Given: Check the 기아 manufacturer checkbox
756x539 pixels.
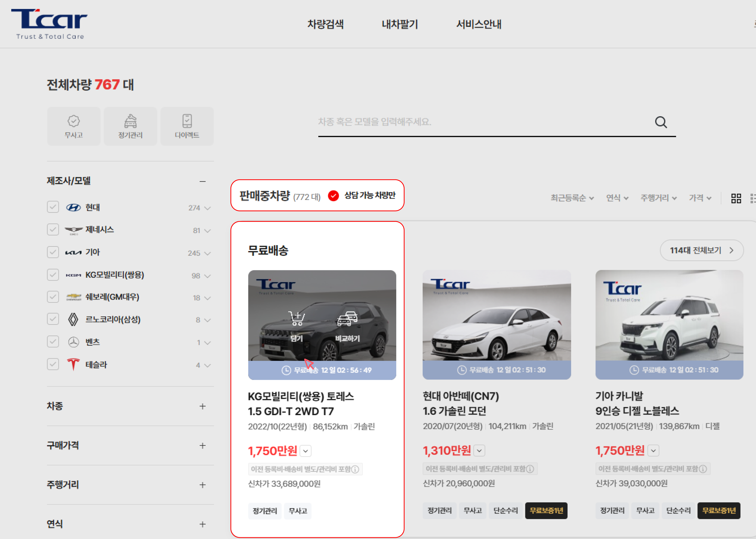Looking at the screenshot, I should click(x=53, y=252).
